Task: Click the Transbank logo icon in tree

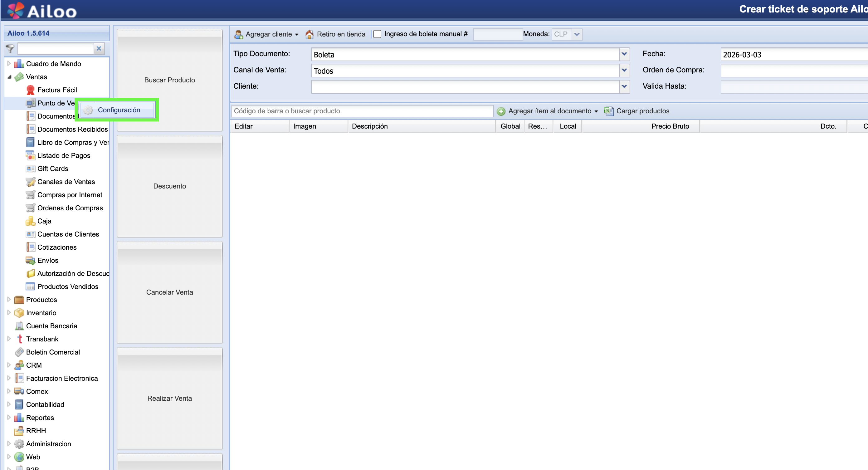Action: click(x=20, y=339)
